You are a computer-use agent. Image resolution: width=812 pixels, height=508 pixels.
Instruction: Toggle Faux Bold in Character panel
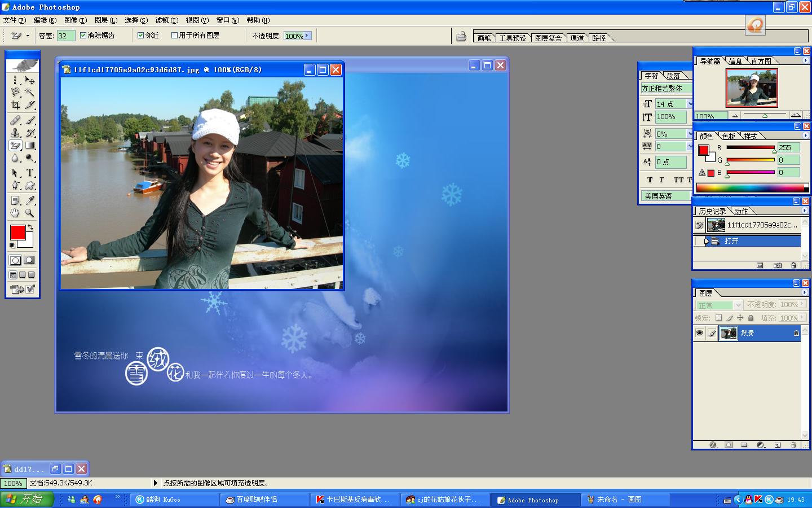pyautogui.click(x=650, y=180)
